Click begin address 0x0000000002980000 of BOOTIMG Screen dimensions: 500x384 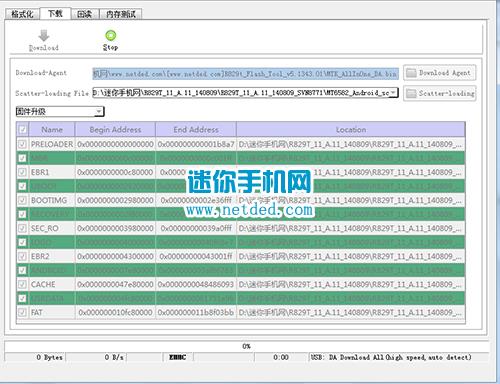click(x=115, y=200)
